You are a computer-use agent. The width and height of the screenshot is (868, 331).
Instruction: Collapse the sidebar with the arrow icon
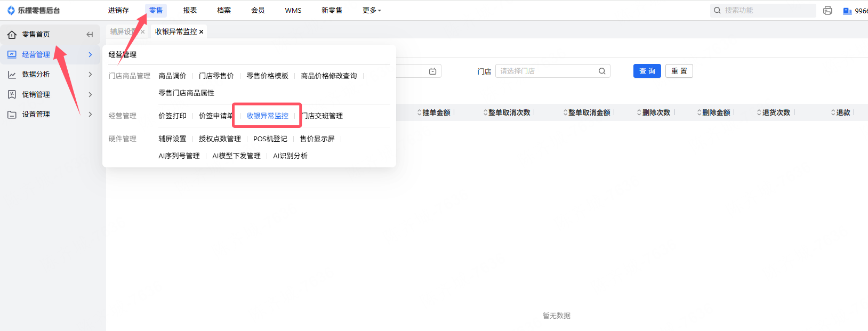click(x=90, y=34)
